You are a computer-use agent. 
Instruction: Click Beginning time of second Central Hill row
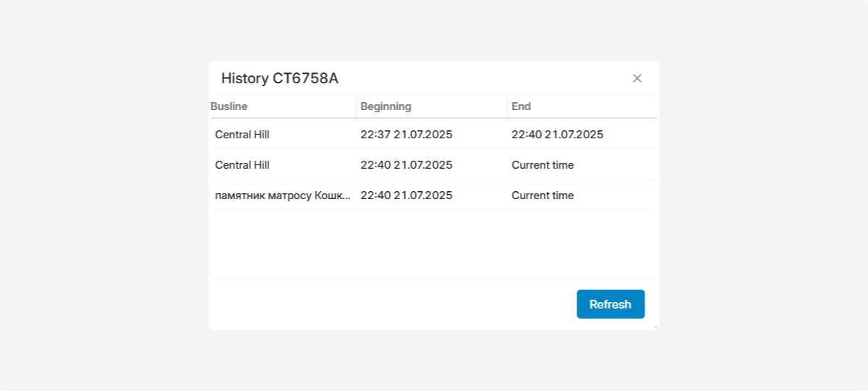407,165
